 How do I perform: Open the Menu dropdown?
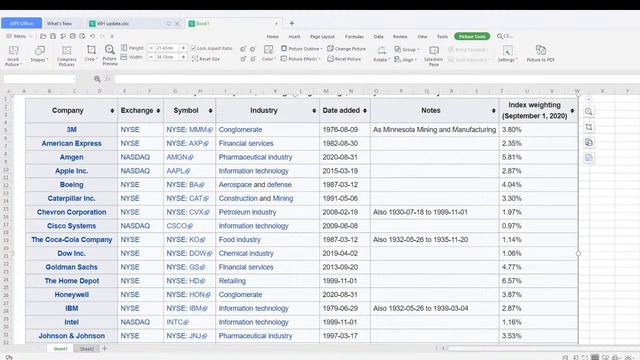(19, 36)
